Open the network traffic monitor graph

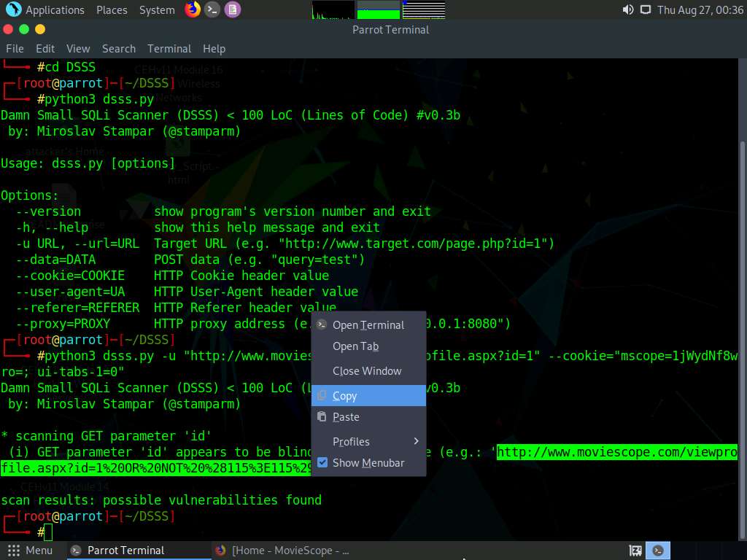coord(425,9)
